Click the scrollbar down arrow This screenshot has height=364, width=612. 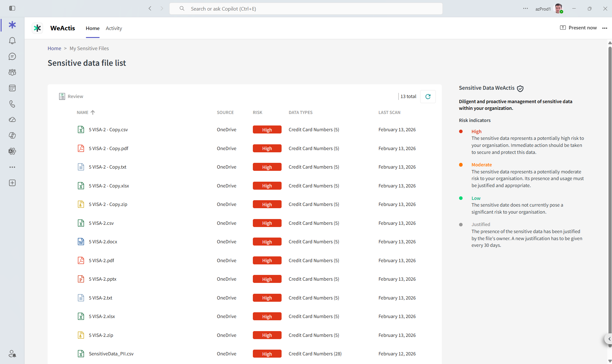click(x=610, y=361)
